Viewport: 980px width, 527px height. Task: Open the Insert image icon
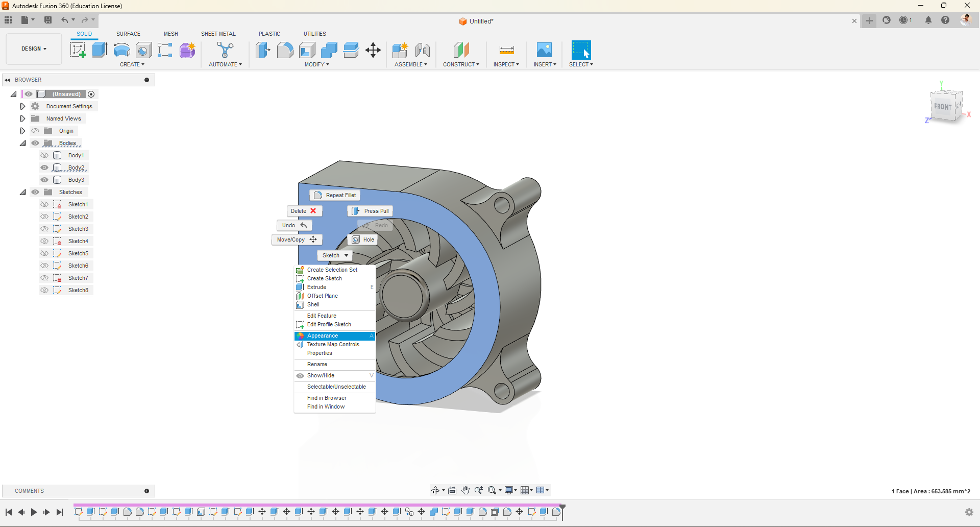(544, 50)
